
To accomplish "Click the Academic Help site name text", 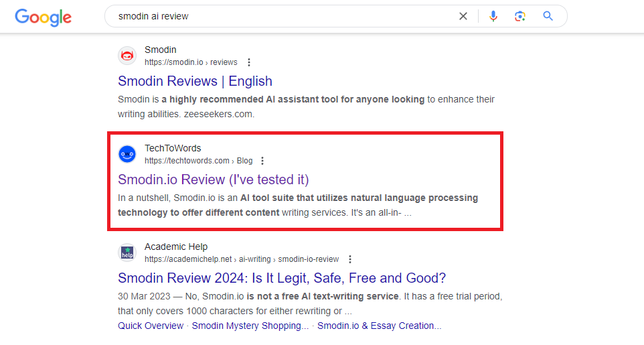I will pyautogui.click(x=176, y=247).
